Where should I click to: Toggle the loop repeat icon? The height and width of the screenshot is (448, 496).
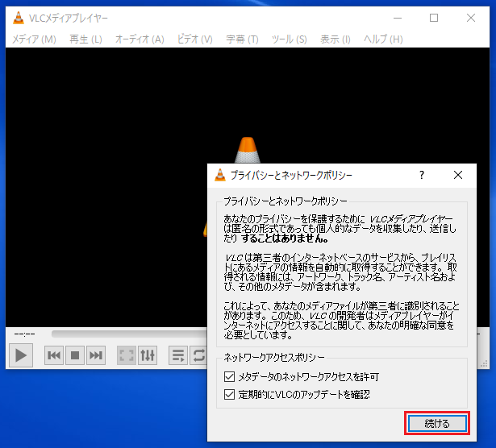(x=198, y=355)
